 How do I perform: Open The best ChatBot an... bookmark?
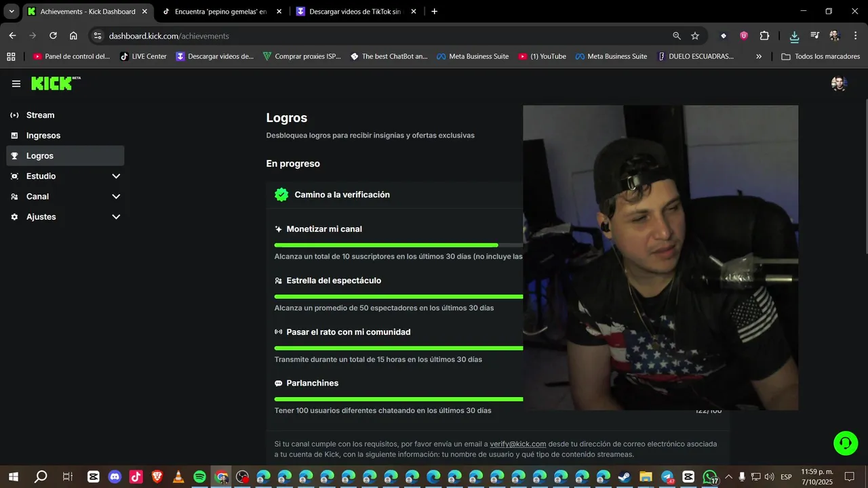(x=389, y=56)
